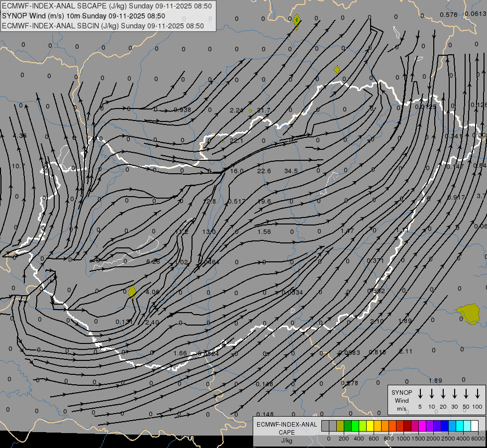487x448 pixels.
Task: Click the map value 0.0613
Action: pos(476,13)
